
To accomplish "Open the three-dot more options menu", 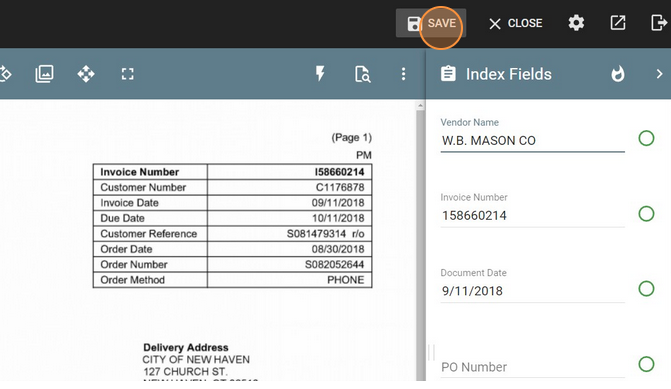I will click(x=403, y=74).
